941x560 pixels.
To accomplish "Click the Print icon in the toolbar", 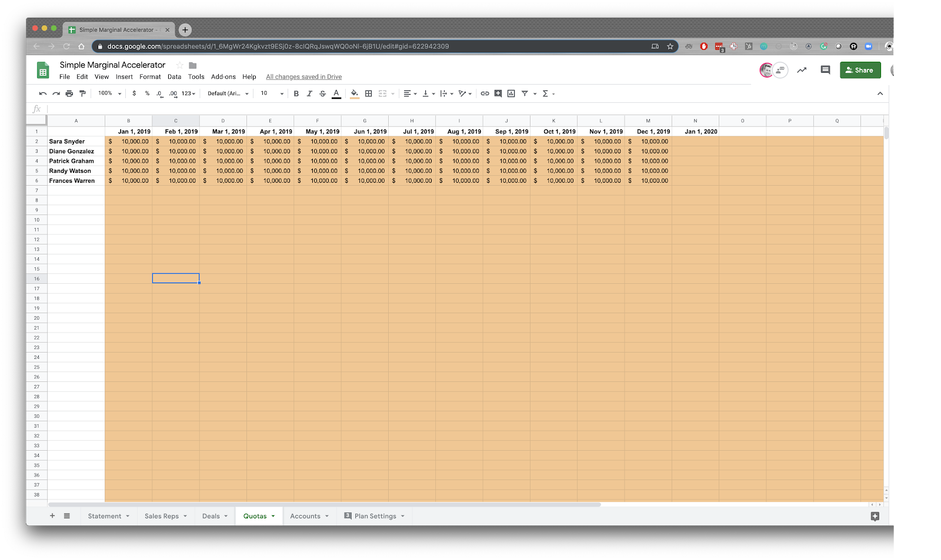I will [69, 93].
